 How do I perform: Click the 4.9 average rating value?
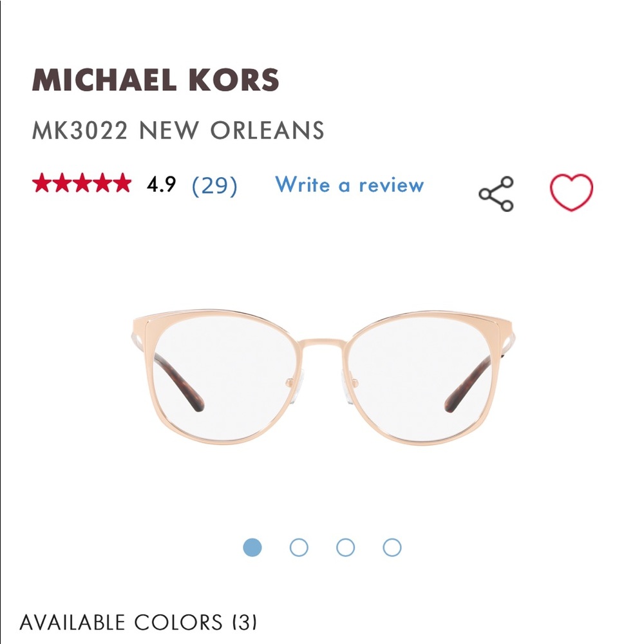(x=160, y=186)
